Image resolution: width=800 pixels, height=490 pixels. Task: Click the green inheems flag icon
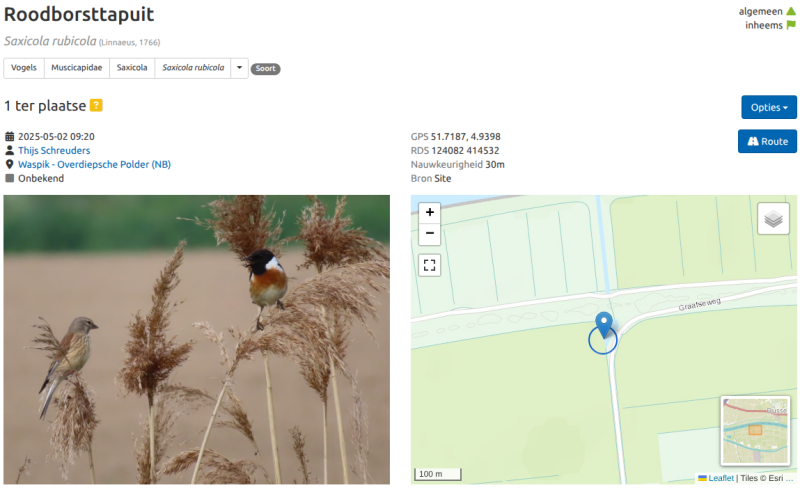tap(791, 25)
